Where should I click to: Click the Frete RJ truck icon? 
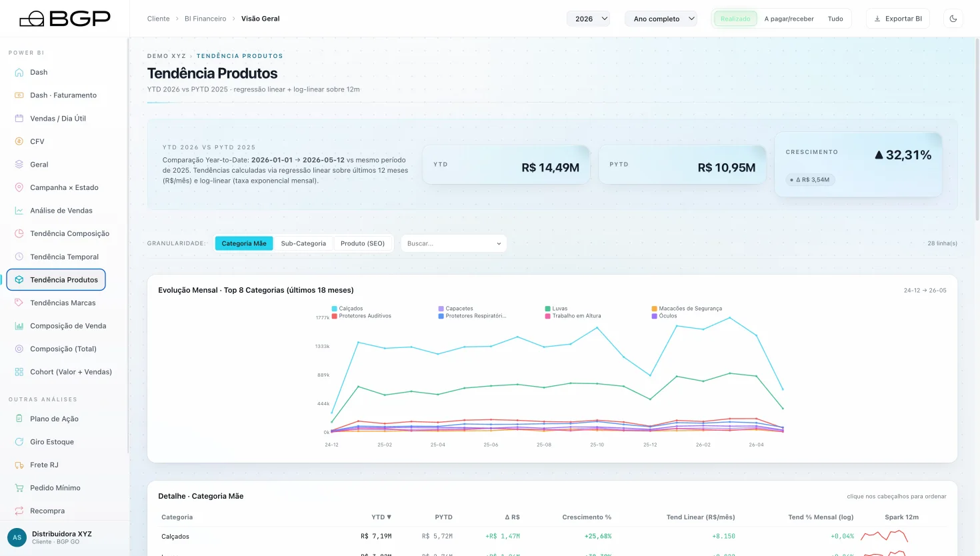(19, 465)
